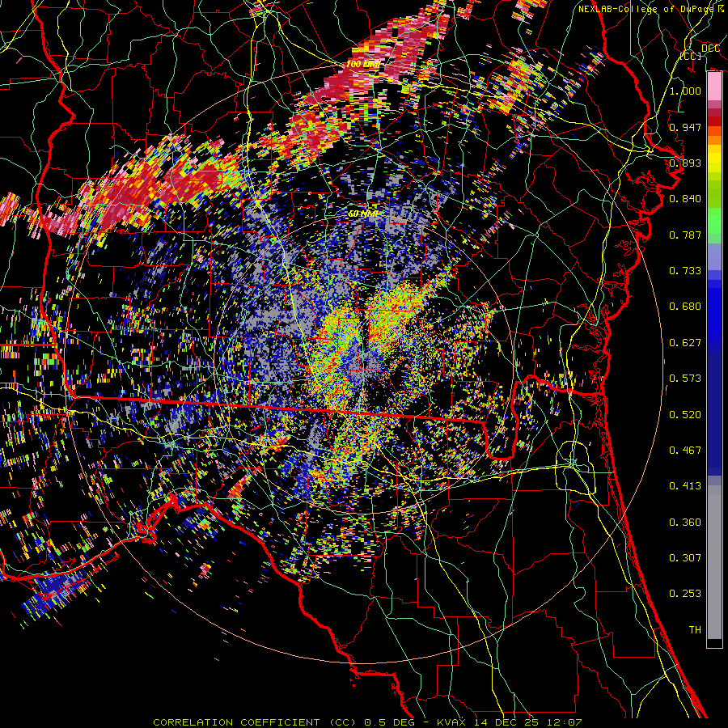Click the 0.840 legend value

coord(685,199)
